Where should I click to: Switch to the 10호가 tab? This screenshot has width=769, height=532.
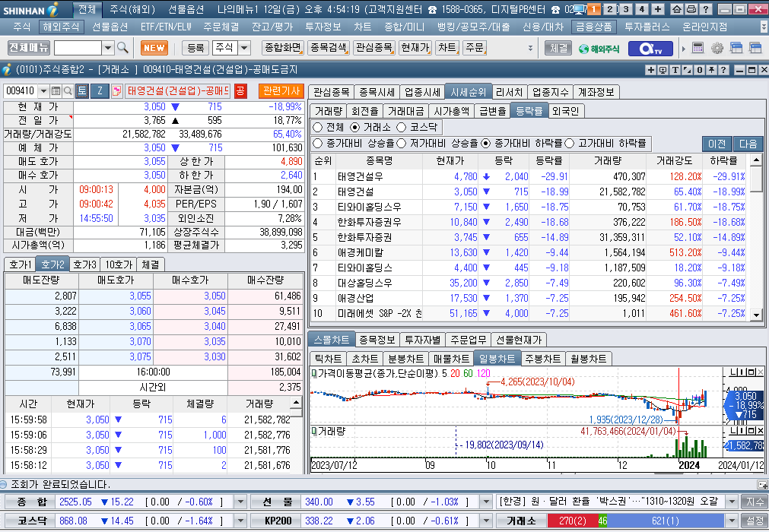(119, 264)
